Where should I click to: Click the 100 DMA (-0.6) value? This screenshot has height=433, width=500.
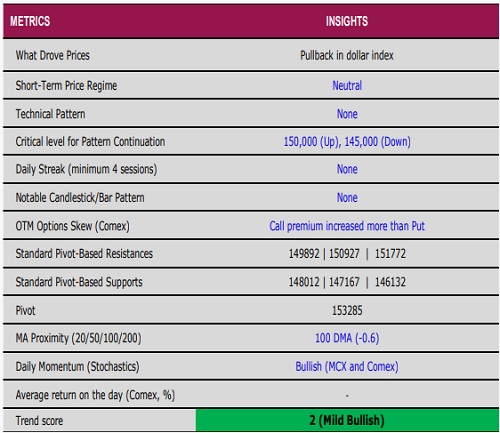pyautogui.click(x=347, y=338)
